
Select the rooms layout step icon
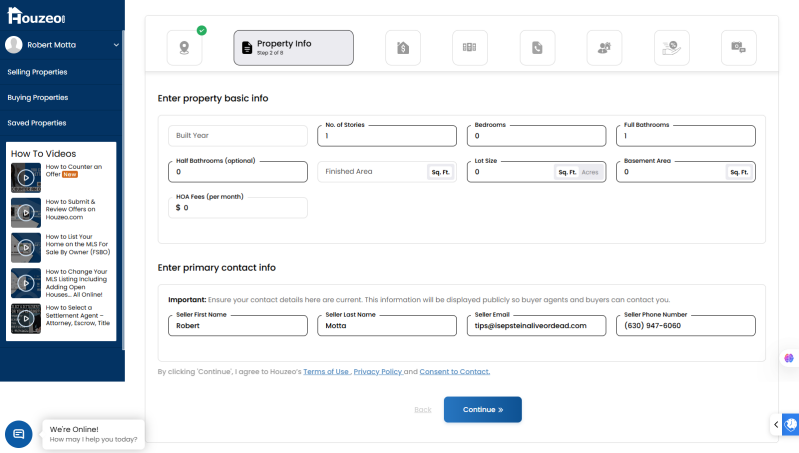pos(470,48)
